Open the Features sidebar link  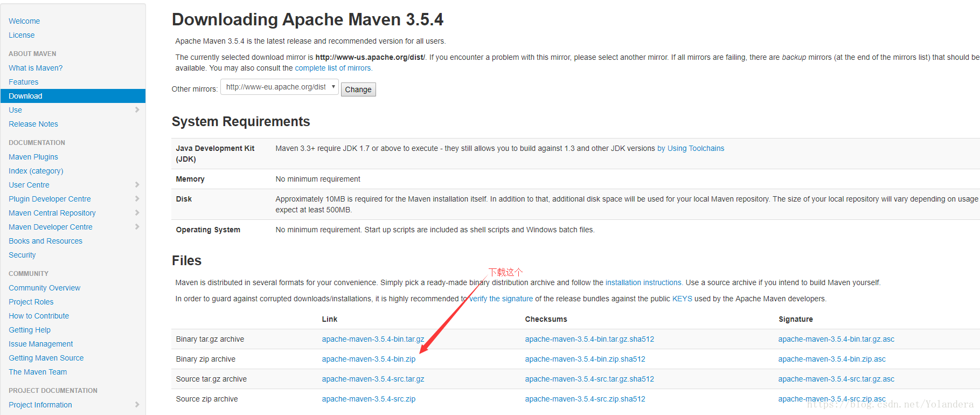coord(24,82)
